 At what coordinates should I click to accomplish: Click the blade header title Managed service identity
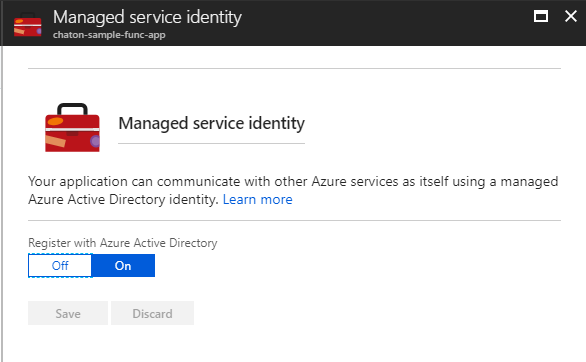click(147, 18)
